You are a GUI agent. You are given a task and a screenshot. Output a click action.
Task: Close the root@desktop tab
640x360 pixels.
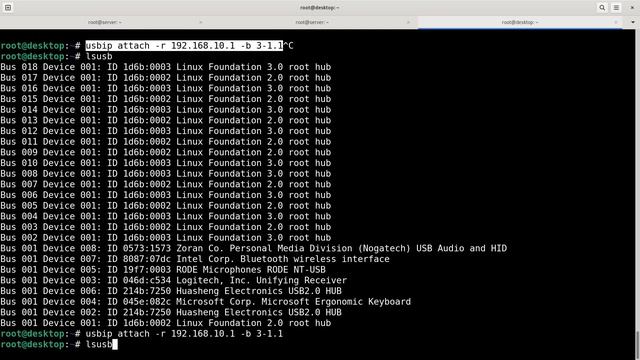pyautogui.click(x=616, y=22)
